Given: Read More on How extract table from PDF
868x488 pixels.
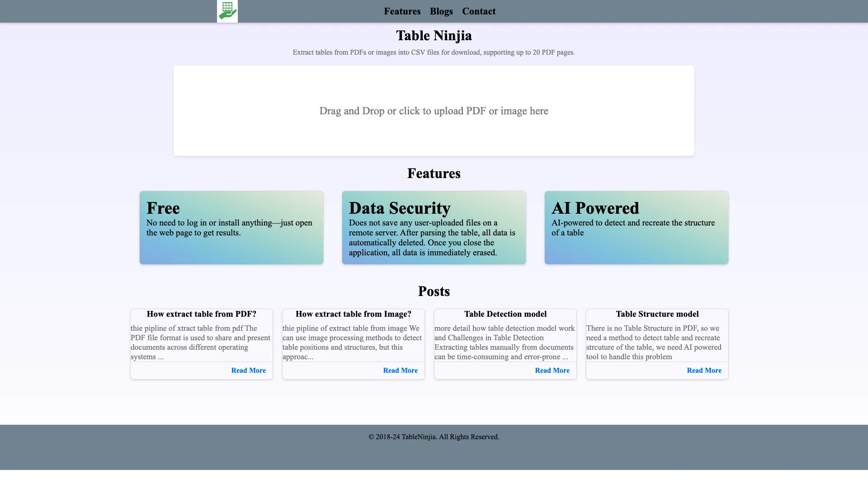Looking at the screenshot, I should 249,371.
